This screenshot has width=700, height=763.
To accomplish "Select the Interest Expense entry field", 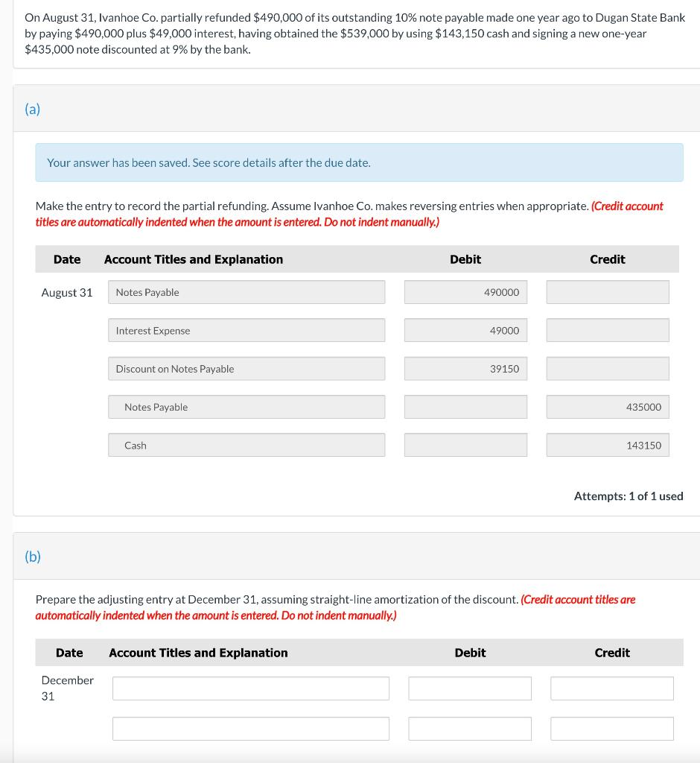I will coord(246,330).
